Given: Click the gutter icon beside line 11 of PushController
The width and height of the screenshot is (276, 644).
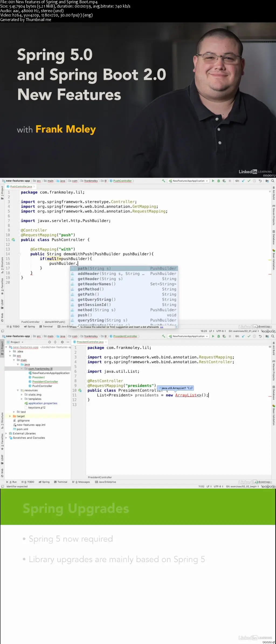Looking at the screenshot, I should point(13,240).
